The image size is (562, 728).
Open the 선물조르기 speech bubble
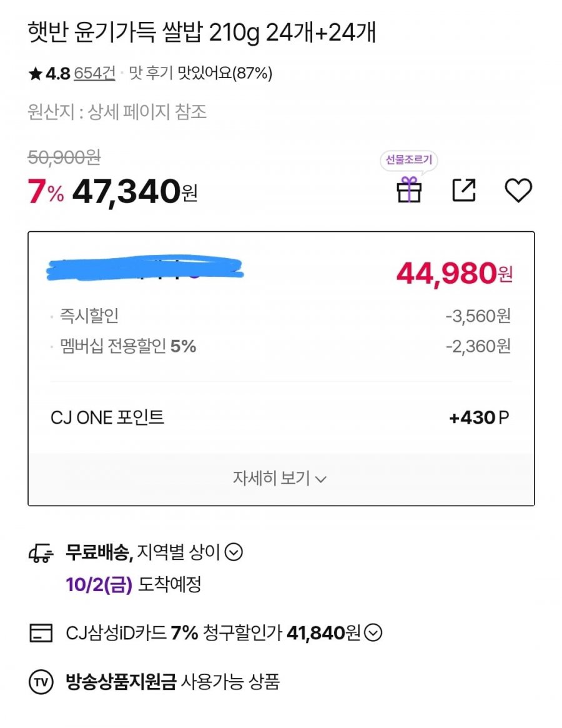click(x=409, y=160)
